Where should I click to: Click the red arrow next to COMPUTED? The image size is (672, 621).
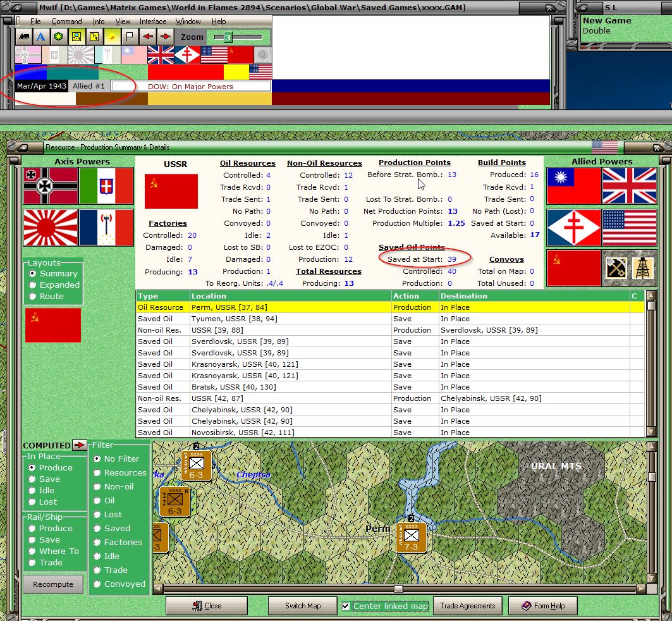tap(79, 445)
